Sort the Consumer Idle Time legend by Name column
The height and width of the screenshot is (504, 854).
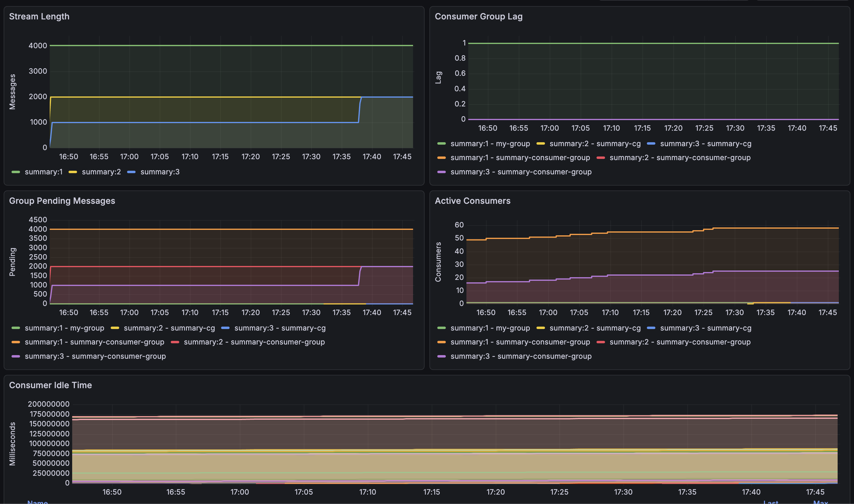[37, 502]
